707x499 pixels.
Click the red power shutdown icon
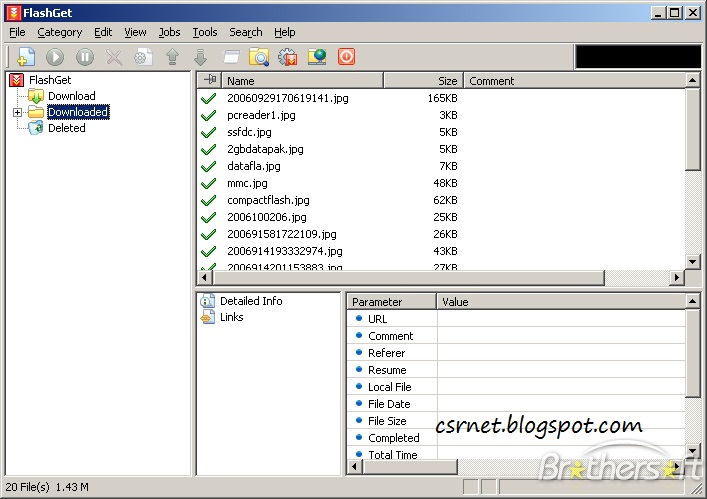coord(346,57)
